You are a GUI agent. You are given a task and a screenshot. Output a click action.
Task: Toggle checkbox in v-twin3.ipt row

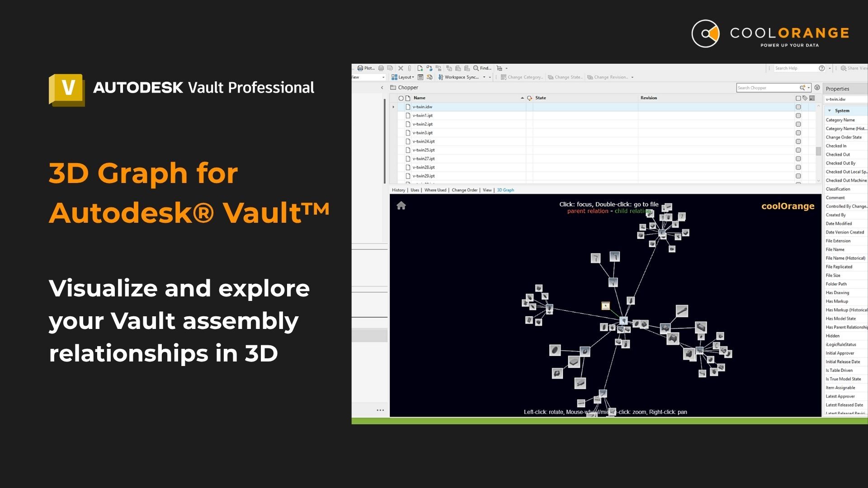(798, 133)
